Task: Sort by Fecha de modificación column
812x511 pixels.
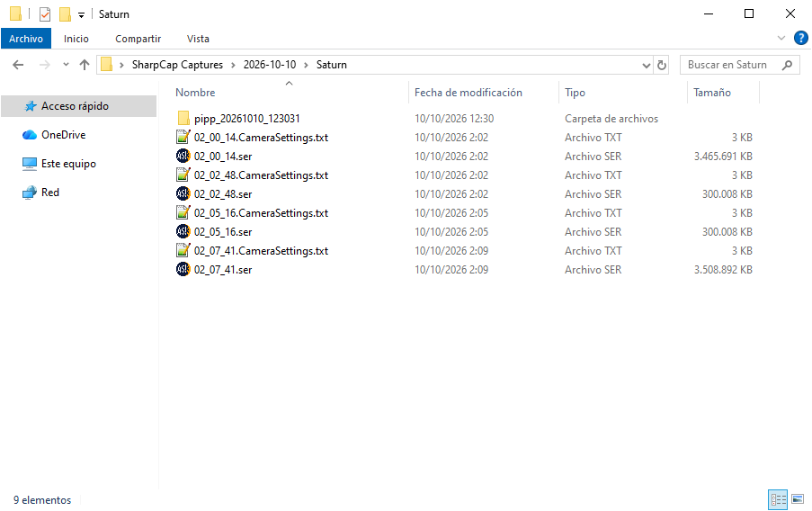Action: click(468, 93)
